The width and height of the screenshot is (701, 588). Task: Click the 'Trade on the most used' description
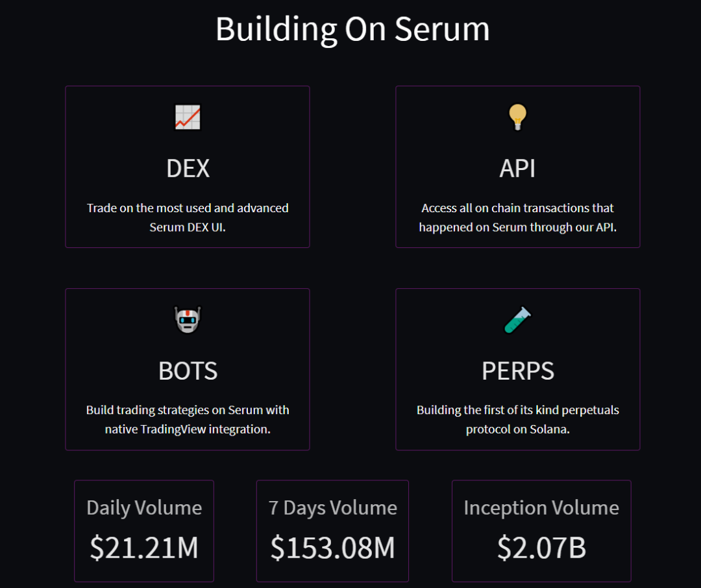point(188,208)
